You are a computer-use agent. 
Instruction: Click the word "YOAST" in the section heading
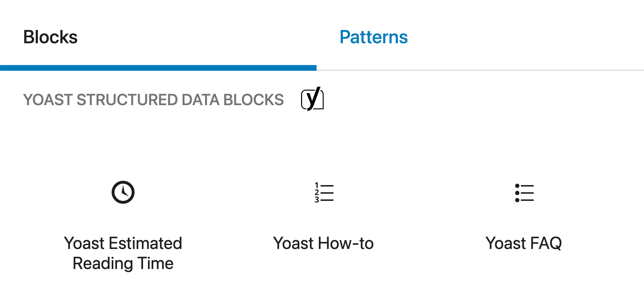48,100
